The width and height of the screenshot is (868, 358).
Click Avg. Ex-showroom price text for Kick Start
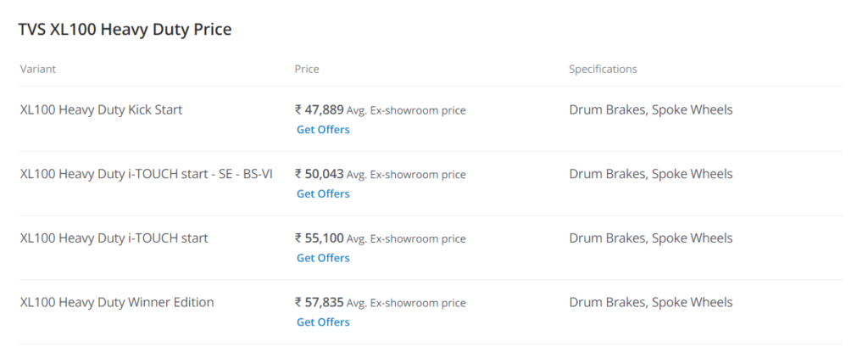point(406,110)
